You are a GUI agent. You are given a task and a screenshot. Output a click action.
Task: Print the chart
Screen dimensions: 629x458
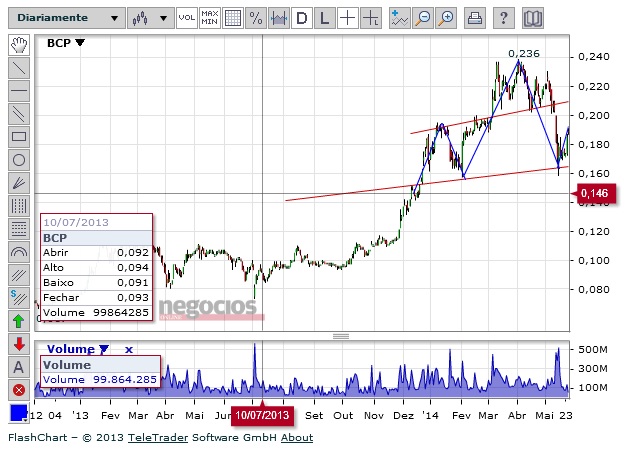click(475, 18)
